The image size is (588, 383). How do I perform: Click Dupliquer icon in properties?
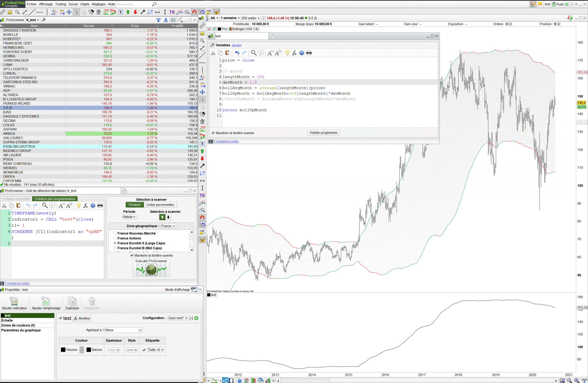click(72, 301)
